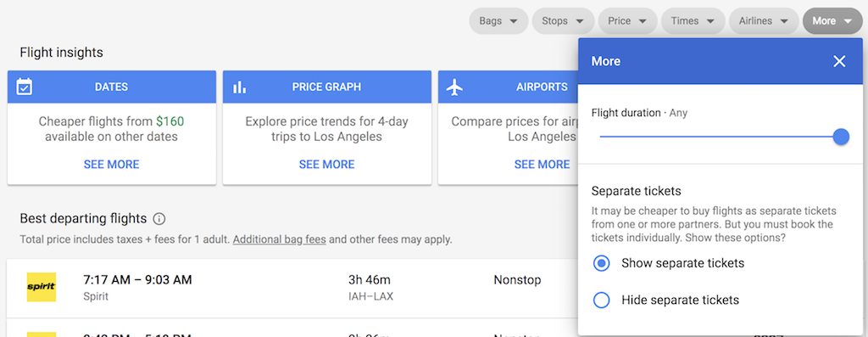Open the Times filter dropdown
This screenshot has width=868, height=337.
point(693,21)
